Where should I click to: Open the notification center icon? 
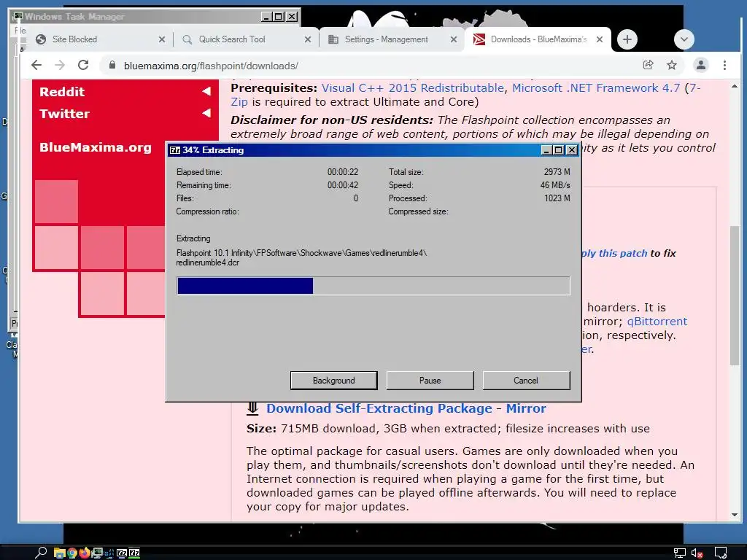[721, 553]
